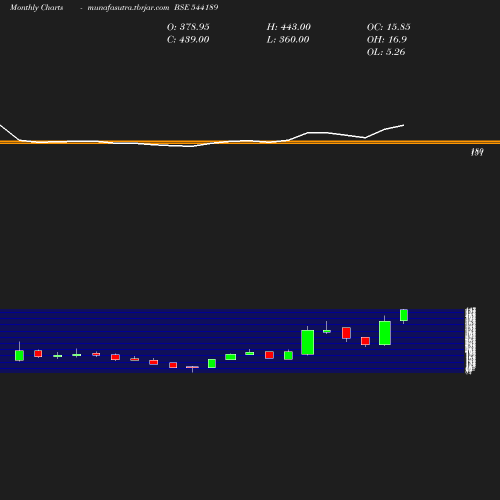Select the "BSE 544189" symbol label

pyautogui.click(x=196, y=7)
